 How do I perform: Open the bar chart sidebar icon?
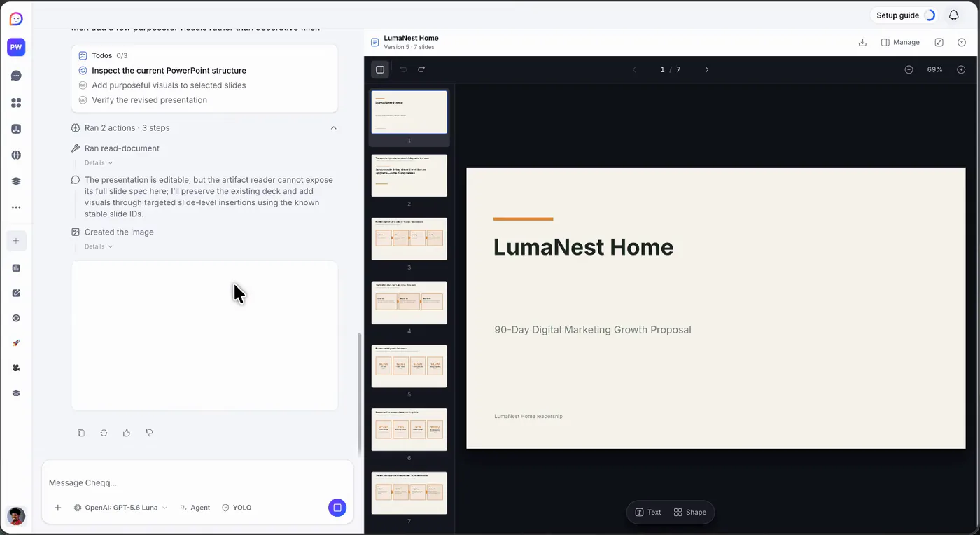[x=16, y=267]
